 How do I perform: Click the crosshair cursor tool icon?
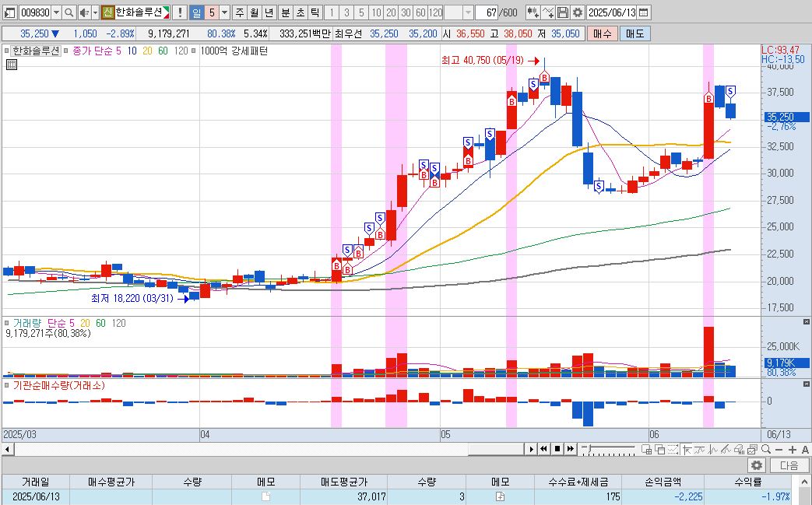(x=687, y=450)
